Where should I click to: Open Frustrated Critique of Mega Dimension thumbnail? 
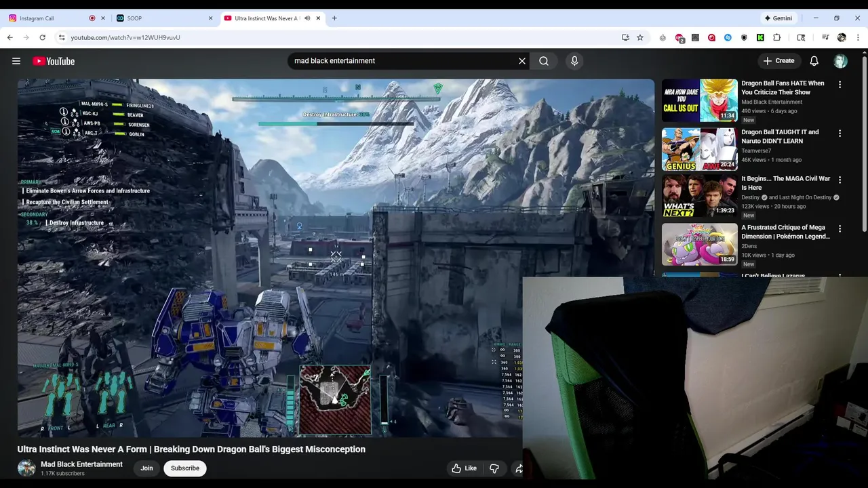(700, 245)
